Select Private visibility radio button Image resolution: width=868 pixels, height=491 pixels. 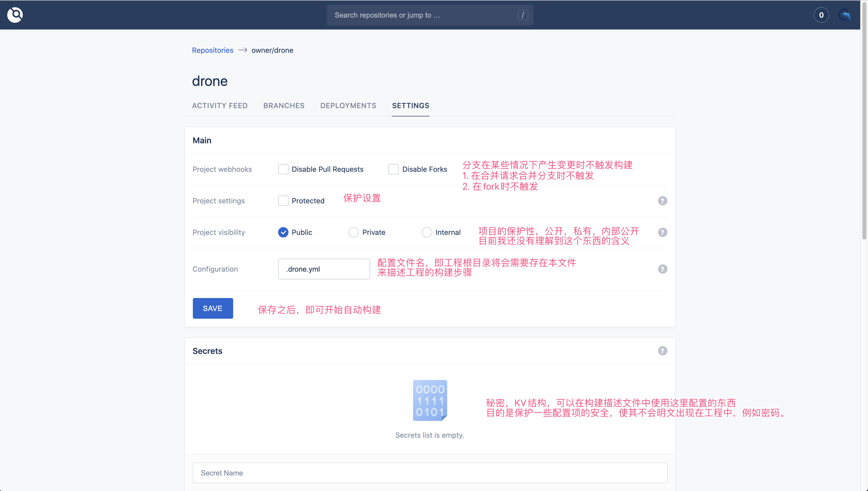pos(353,232)
